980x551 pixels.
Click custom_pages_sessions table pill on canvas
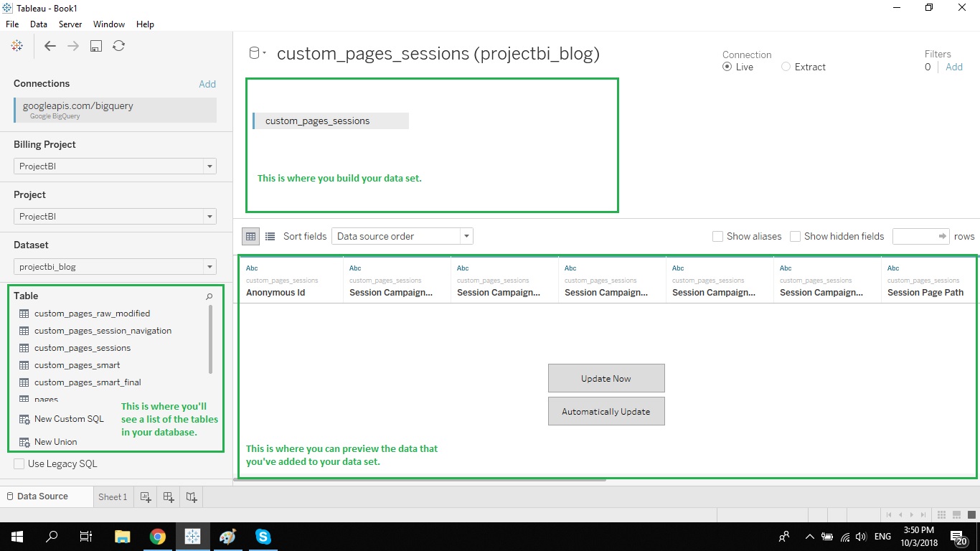click(331, 121)
